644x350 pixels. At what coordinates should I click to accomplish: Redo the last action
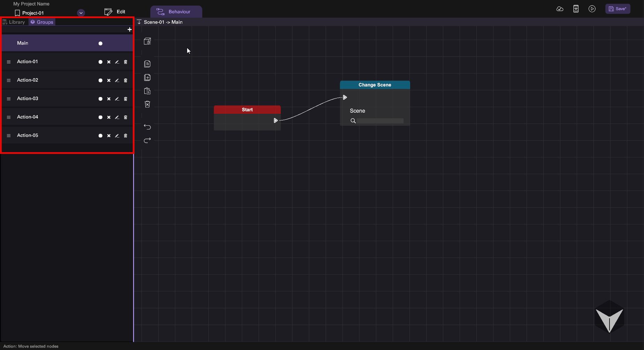click(x=147, y=140)
